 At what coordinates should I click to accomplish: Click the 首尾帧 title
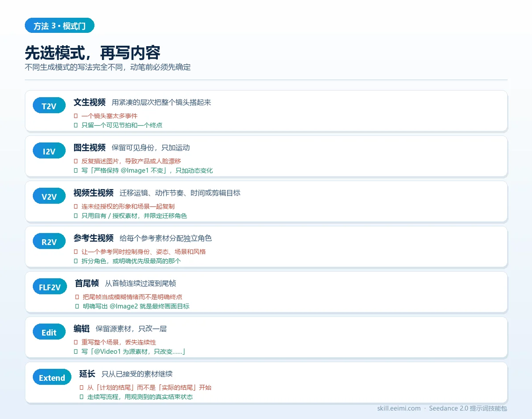coord(87,283)
